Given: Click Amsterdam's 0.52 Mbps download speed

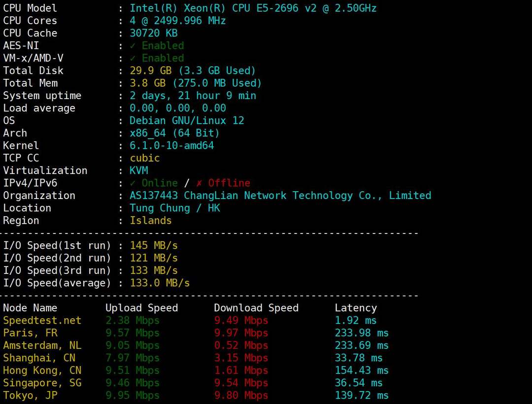Looking at the screenshot, I should [x=241, y=345].
